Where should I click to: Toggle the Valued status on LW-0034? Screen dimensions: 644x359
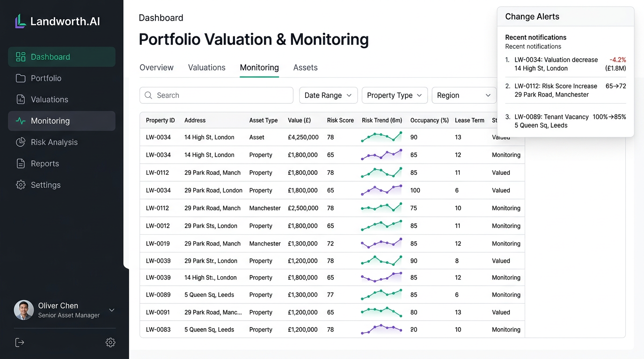click(x=501, y=137)
